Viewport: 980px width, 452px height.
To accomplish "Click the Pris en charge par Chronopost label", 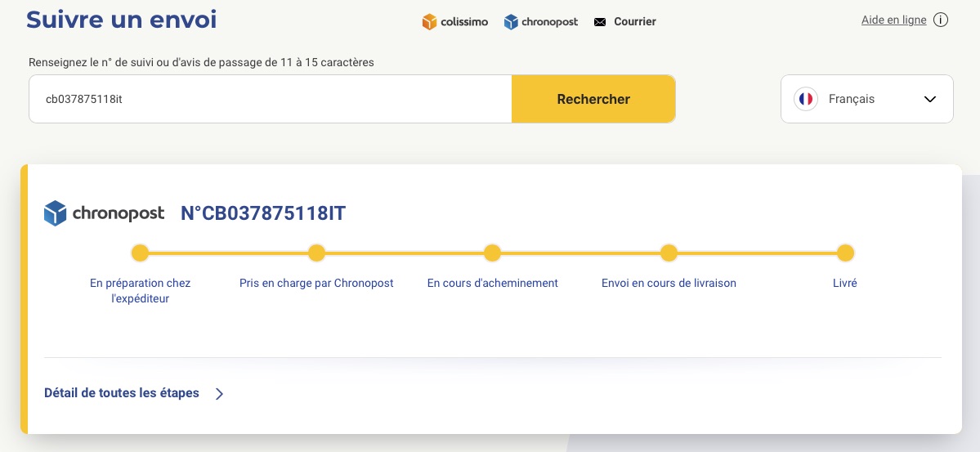I will coord(316,283).
